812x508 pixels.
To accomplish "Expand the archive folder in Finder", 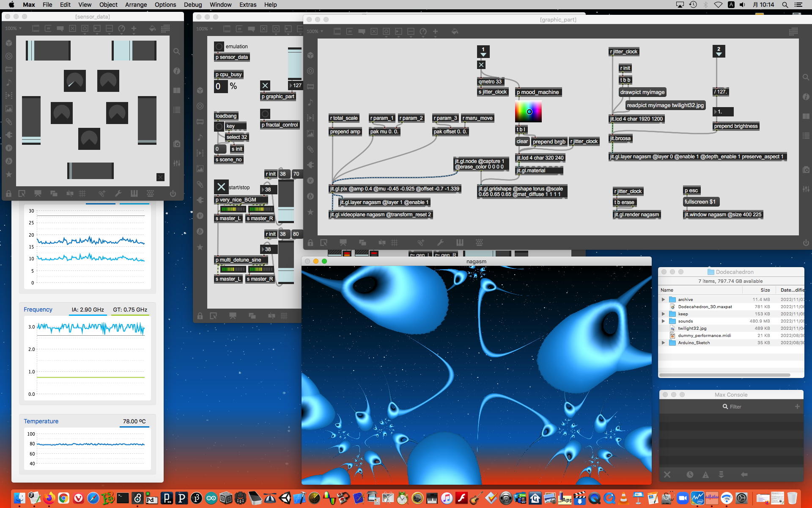I will point(663,299).
